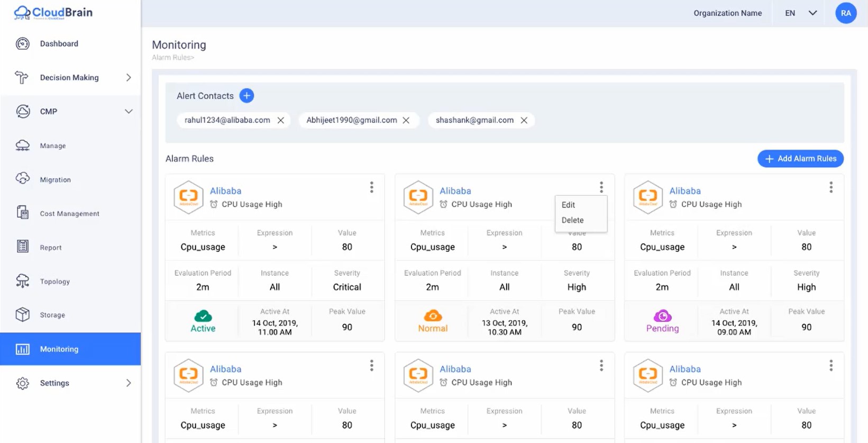Open three-dot menu on the Pending status card
The width and height of the screenshot is (868, 443).
(x=831, y=187)
